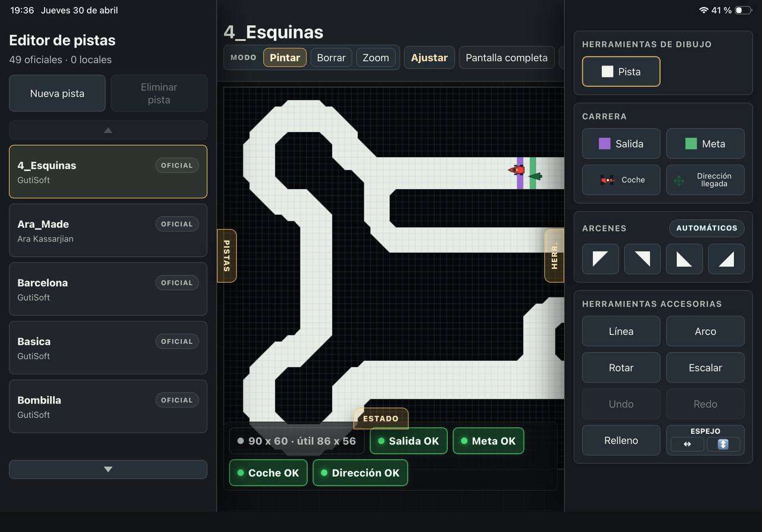762x532 pixels.
Task: Click the 'CARRERA' section header
Action: [x=604, y=116]
